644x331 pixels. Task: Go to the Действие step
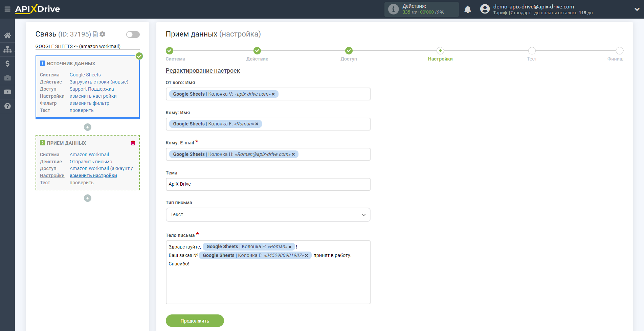click(x=257, y=51)
